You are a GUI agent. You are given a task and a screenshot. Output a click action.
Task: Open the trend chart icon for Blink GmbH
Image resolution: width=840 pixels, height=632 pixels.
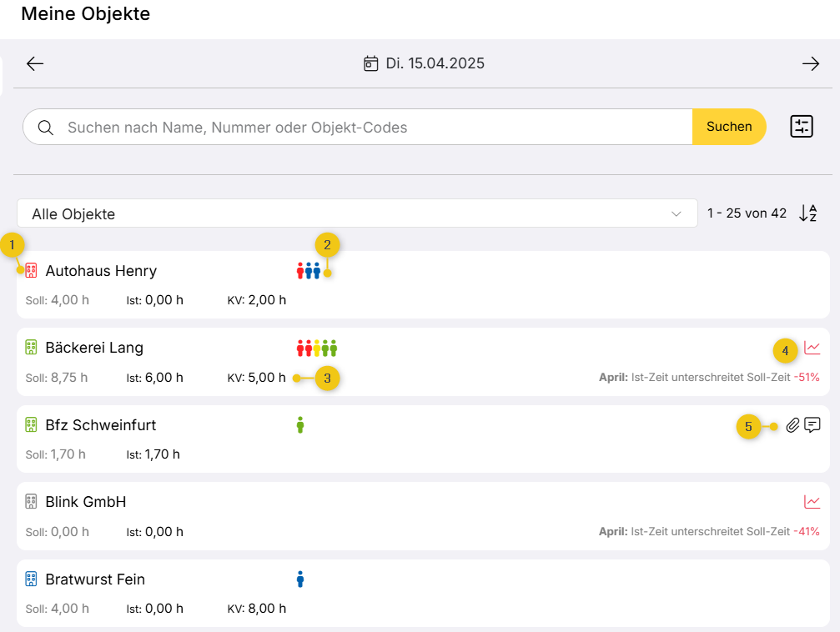point(812,502)
